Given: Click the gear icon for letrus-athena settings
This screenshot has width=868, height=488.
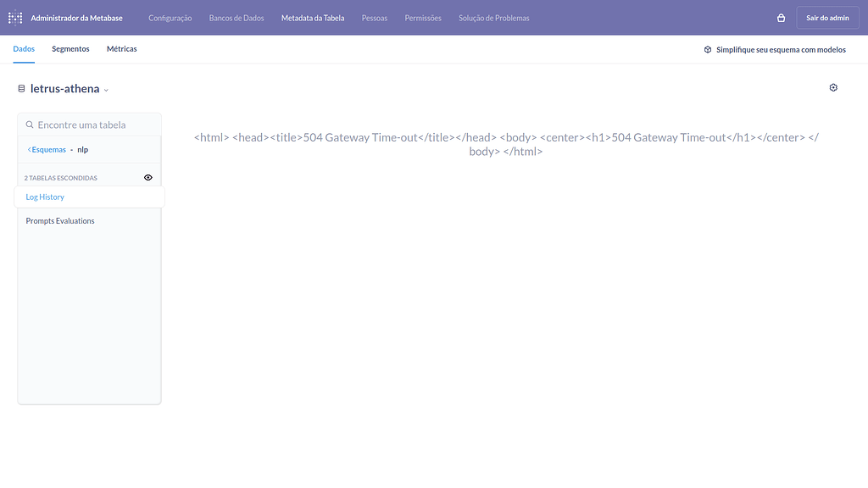Looking at the screenshot, I should pos(833,87).
